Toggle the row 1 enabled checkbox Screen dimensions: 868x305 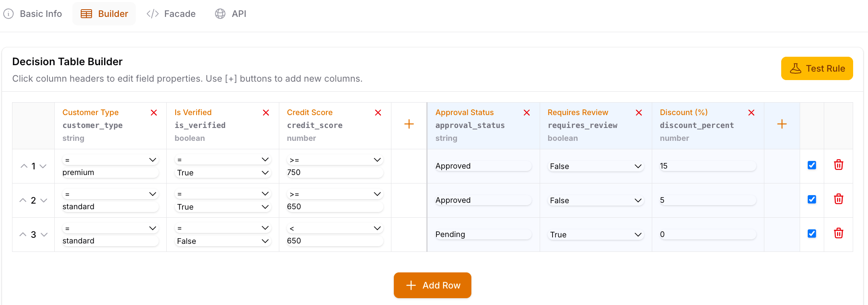click(812, 165)
